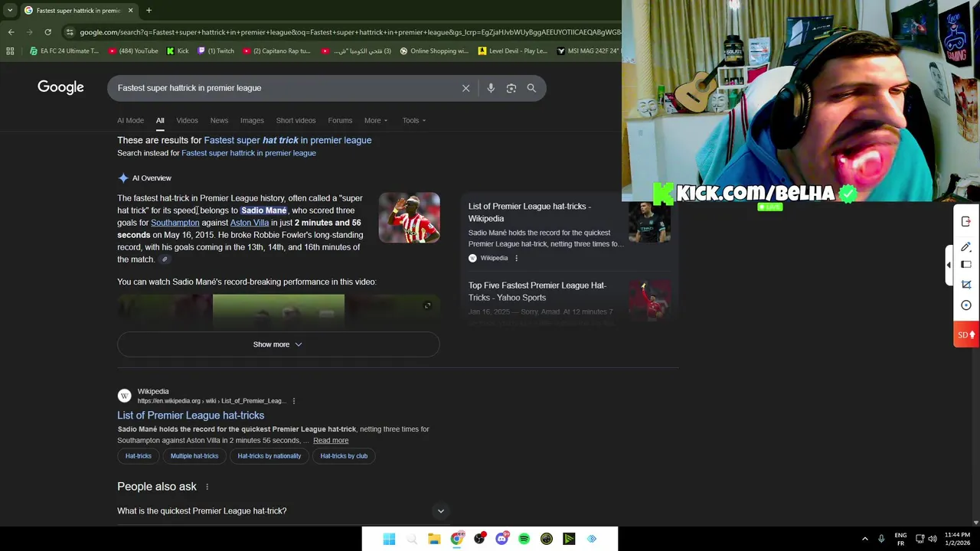
Task: Select the crop tool in the side toolbar
Action: tap(966, 285)
